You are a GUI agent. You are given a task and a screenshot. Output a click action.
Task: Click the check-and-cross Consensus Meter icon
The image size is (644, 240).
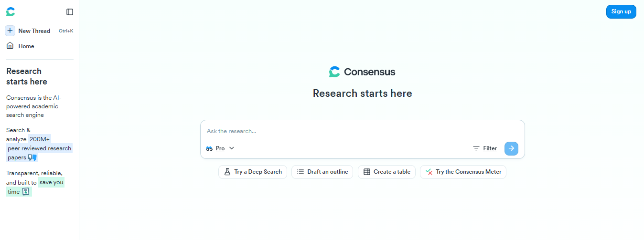coord(429,172)
